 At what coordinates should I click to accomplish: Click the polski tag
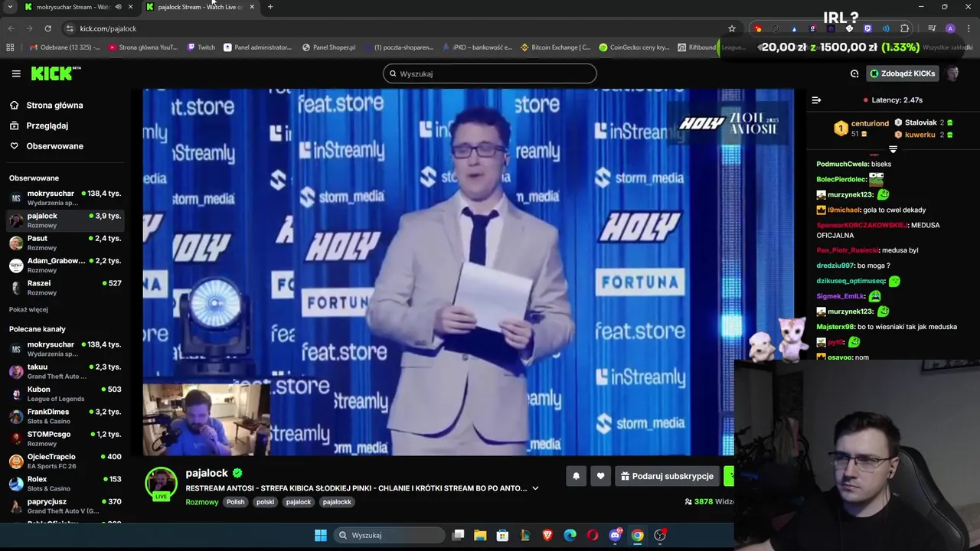point(265,502)
